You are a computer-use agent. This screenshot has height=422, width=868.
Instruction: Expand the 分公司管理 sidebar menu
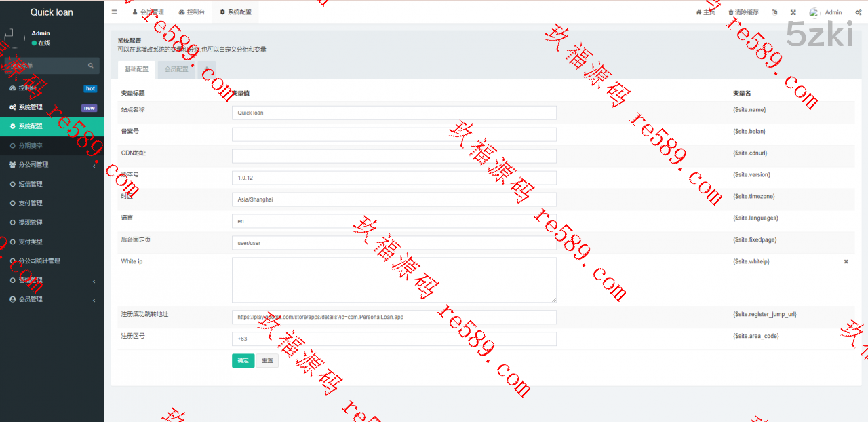coord(52,164)
